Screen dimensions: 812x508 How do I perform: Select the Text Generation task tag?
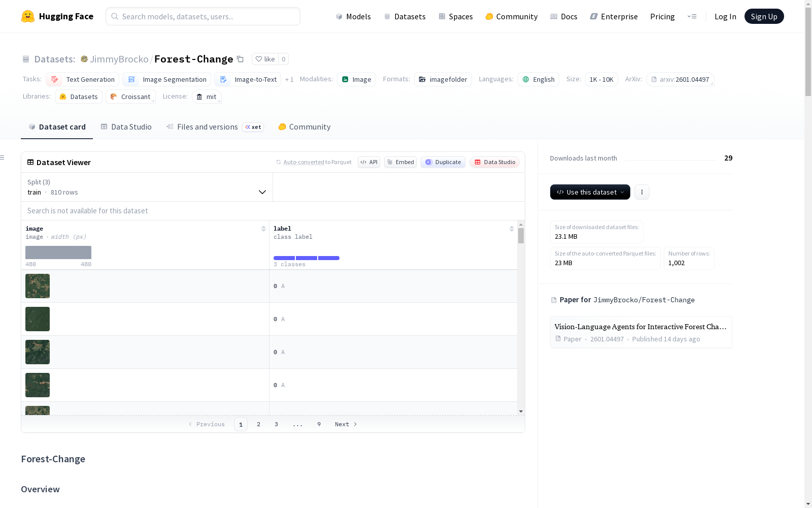tap(82, 79)
